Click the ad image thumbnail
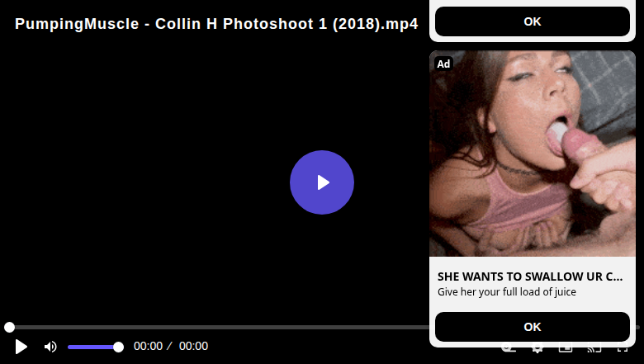 click(x=533, y=154)
